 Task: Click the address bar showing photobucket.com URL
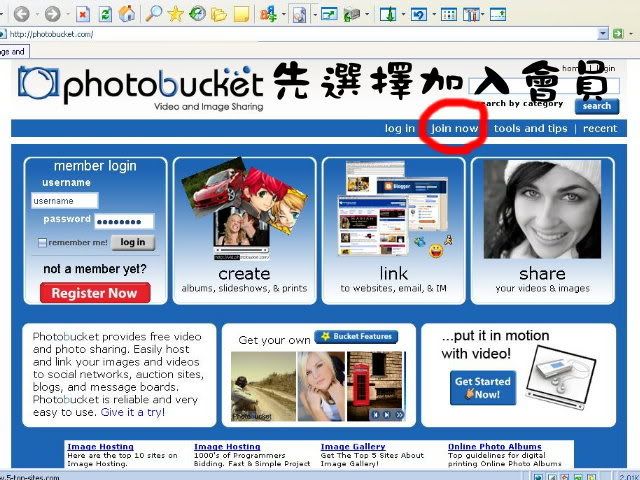[302, 34]
